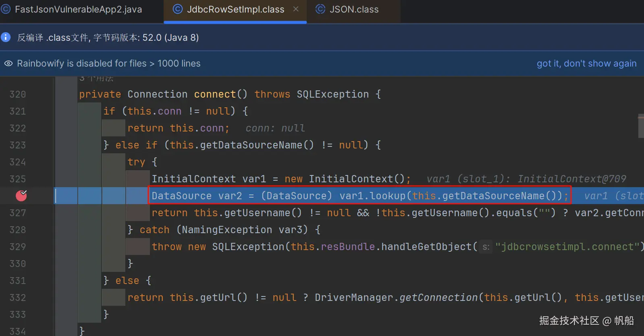Click 'DataSource var2' declaration on highlighted line
The height and width of the screenshot is (336, 644).
197,196
